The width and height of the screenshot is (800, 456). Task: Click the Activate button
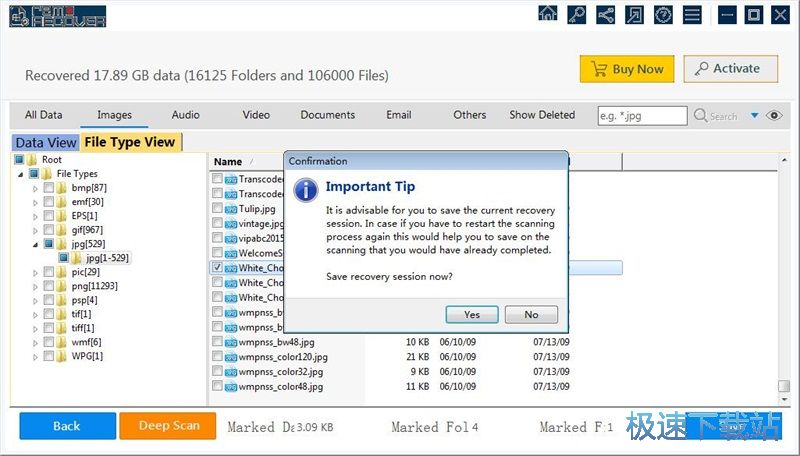(x=731, y=68)
